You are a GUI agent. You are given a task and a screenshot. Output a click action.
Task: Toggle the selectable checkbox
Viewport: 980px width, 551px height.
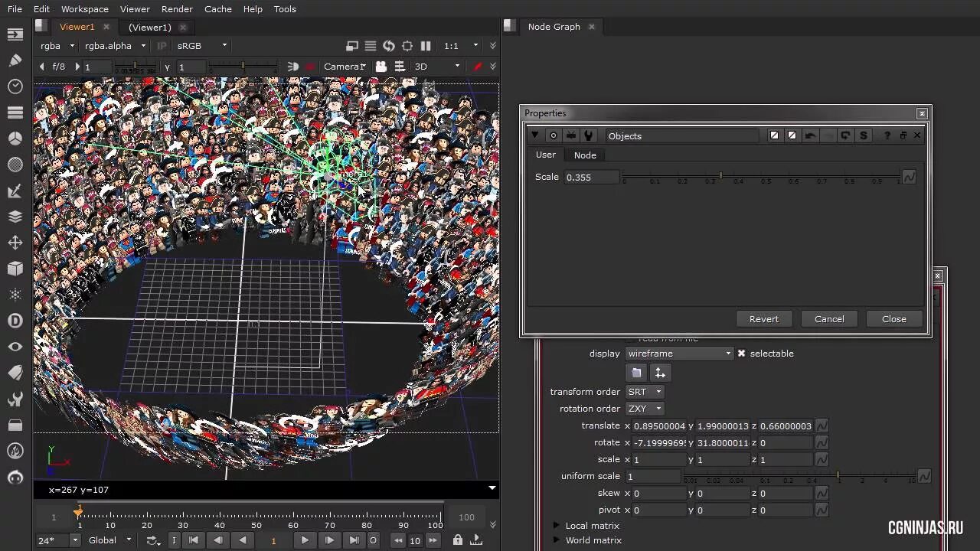coord(741,354)
